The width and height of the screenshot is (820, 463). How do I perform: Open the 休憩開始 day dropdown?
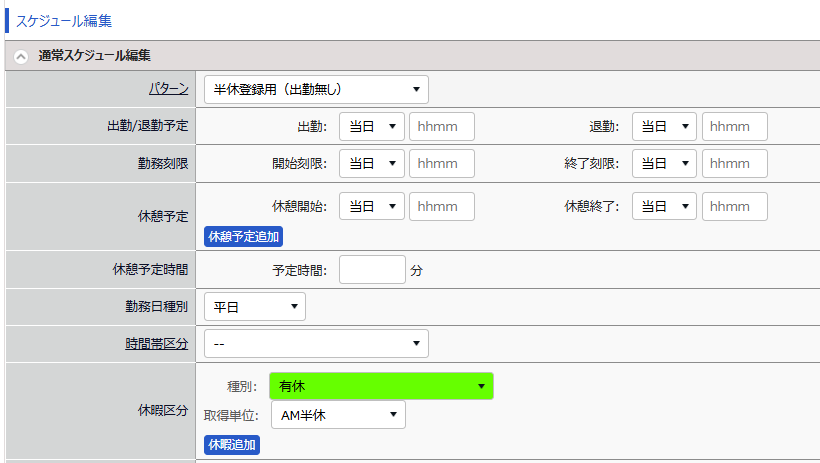pyautogui.click(x=372, y=206)
